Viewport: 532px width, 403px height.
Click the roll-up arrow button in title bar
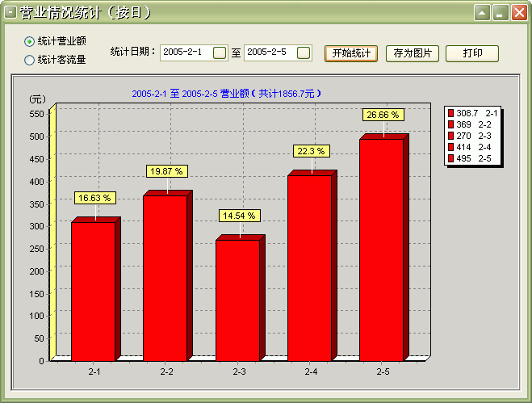click(482, 13)
